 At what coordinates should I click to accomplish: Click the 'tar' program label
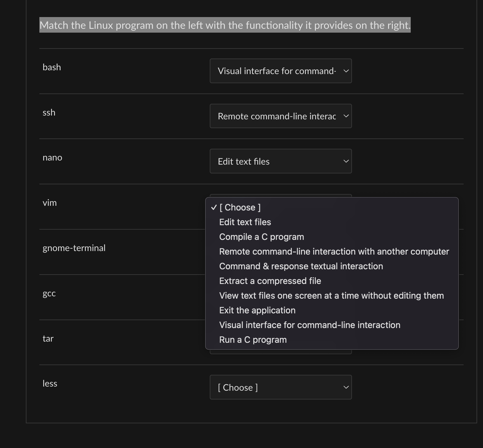point(48,338)
